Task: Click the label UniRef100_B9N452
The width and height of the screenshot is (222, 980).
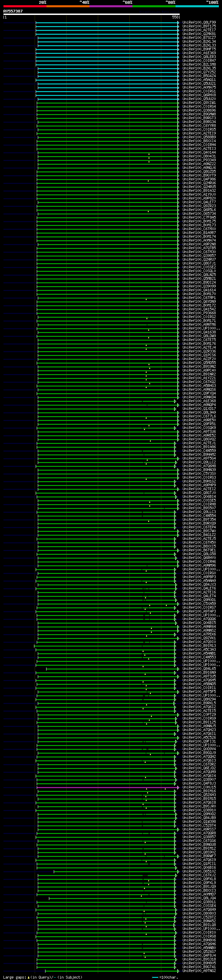Action: coord(199,921)
